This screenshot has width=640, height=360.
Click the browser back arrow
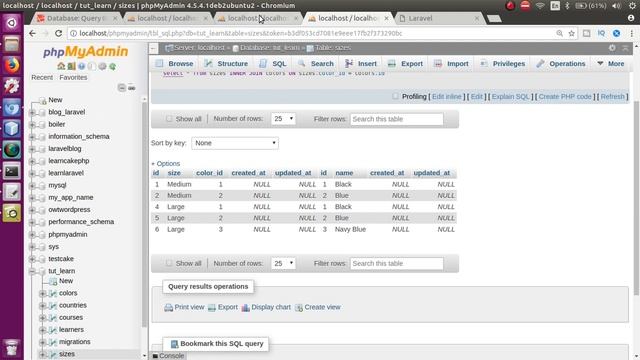pyautogui.click(x=32, y=33)
